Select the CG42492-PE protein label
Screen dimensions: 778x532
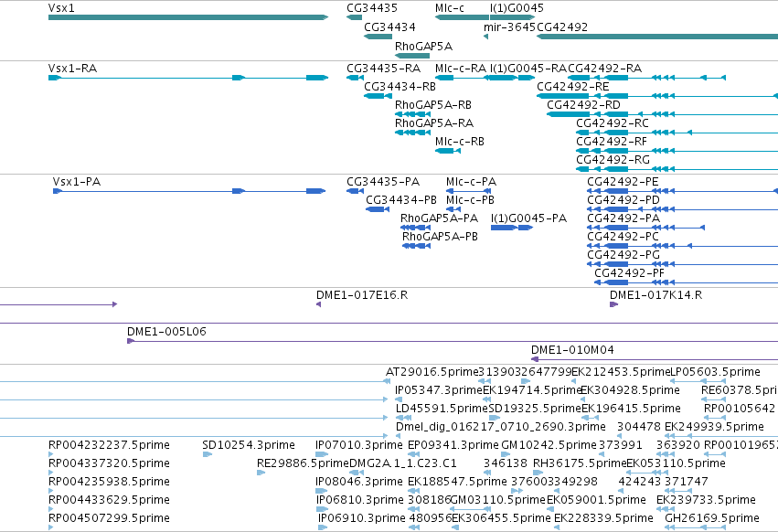[x=623, y=182]
